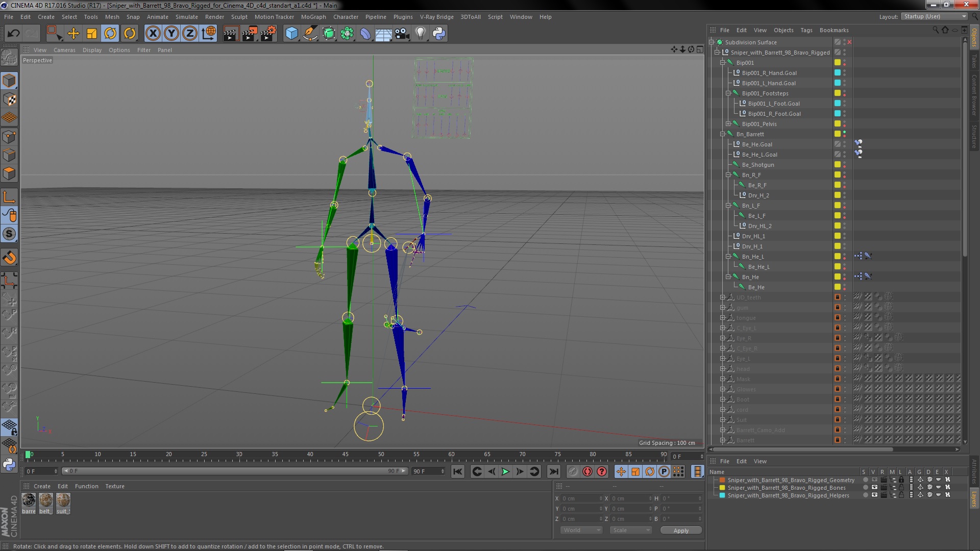Click Bip001_R_Hand.Goal cyan layer swatch

click(x=838, y=73)
